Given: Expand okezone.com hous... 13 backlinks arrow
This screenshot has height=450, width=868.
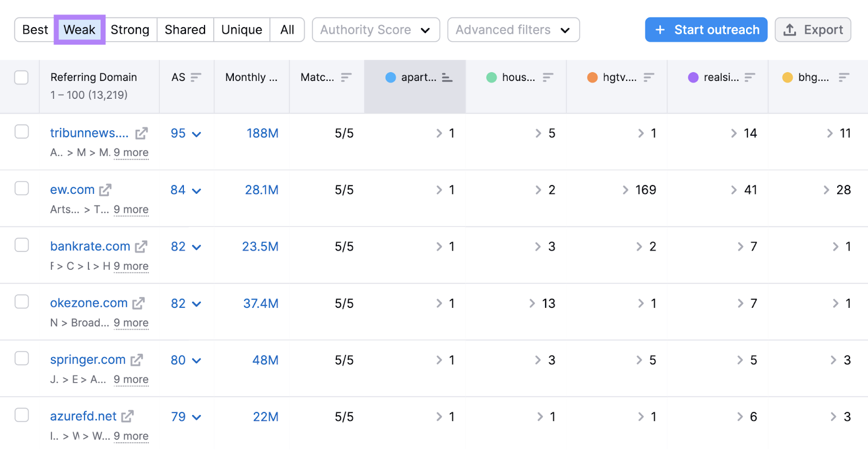Looking at the screenshot, I should (x=533, y=303).
